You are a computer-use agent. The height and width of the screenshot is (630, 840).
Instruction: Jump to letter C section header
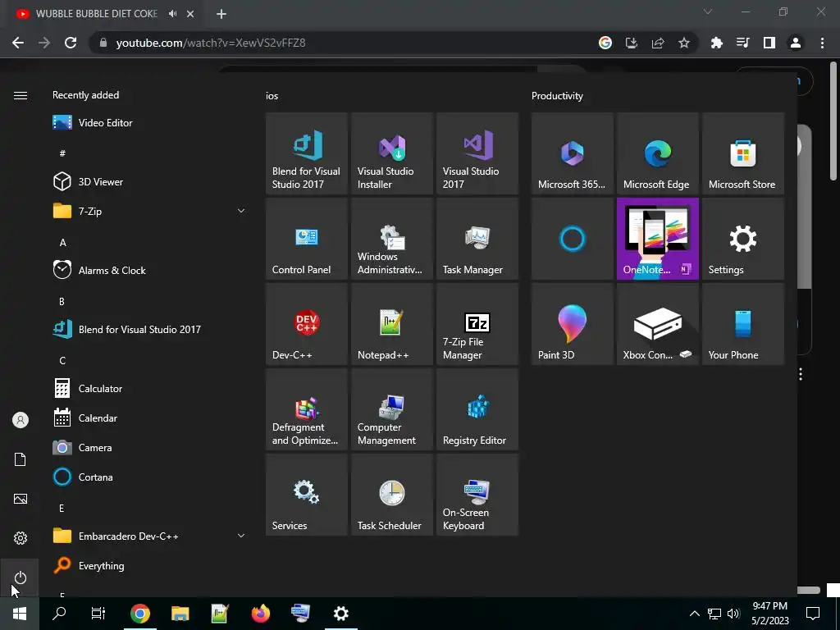click(x=62, y=361)
